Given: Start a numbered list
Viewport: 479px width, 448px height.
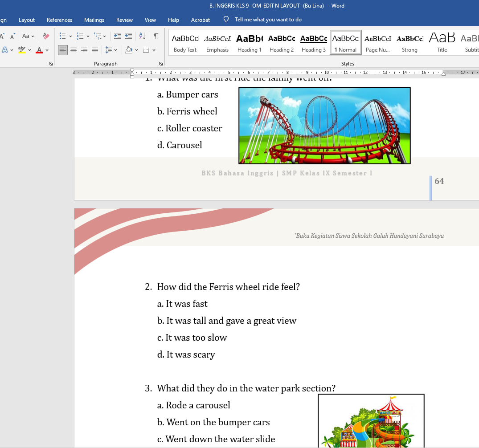Looking at the screenshot, I should pyautogui.click(x=80, y=36).
